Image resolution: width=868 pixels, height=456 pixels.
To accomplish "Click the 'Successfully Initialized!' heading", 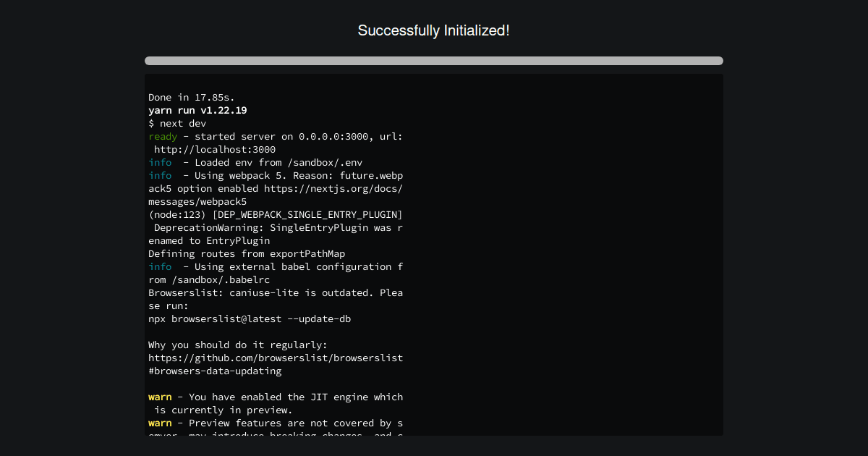I will (x=434, y=30).
